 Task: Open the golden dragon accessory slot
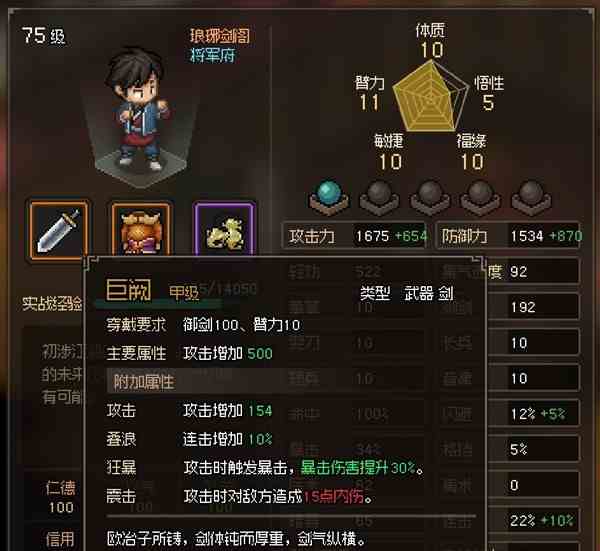coord(224,230)
